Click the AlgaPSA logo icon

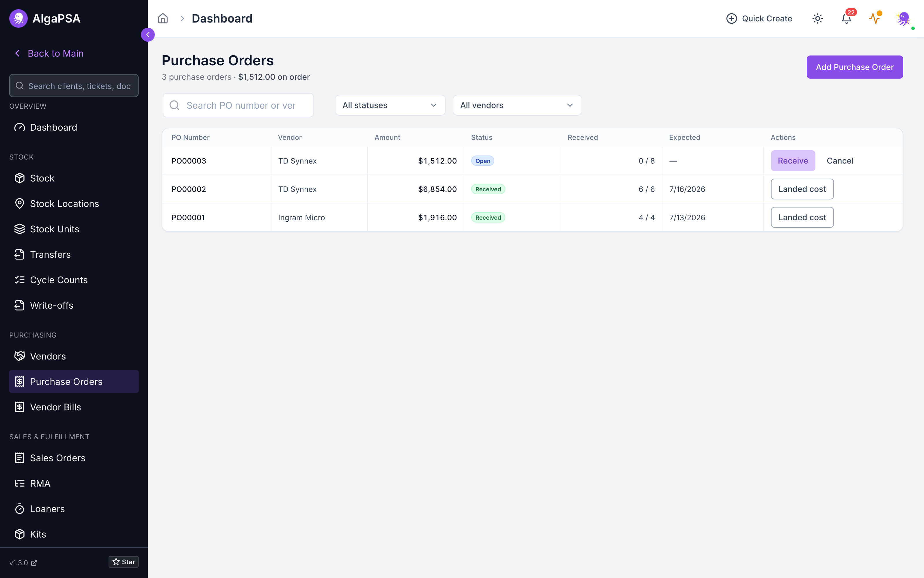click(x=18, y=18)
